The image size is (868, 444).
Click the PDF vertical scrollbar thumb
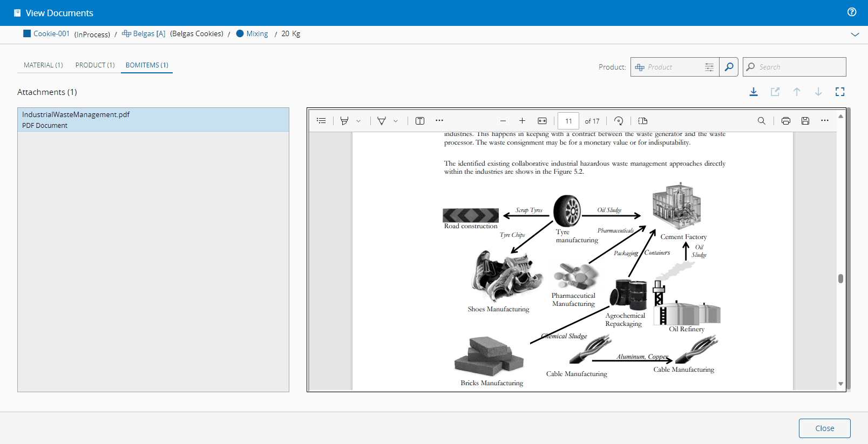point(840,278)
